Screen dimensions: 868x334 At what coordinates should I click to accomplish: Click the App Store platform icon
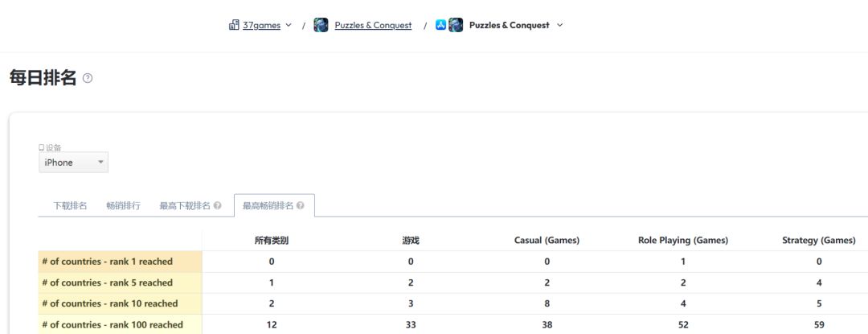tap(440, 25)
